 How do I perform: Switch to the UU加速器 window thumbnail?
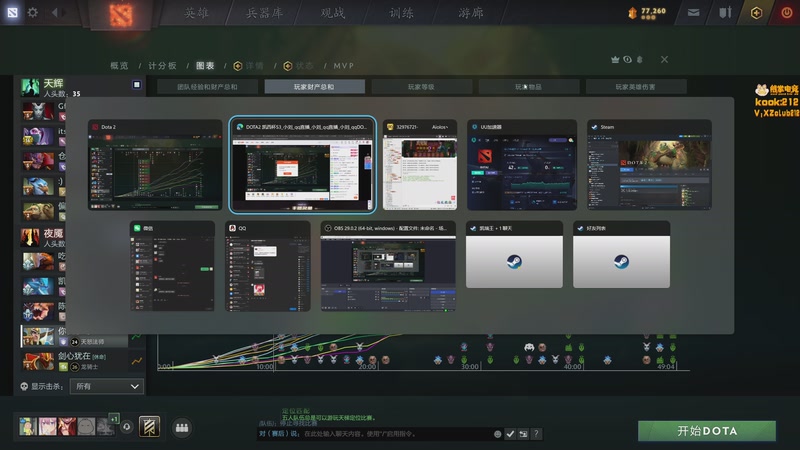point(522,165)
